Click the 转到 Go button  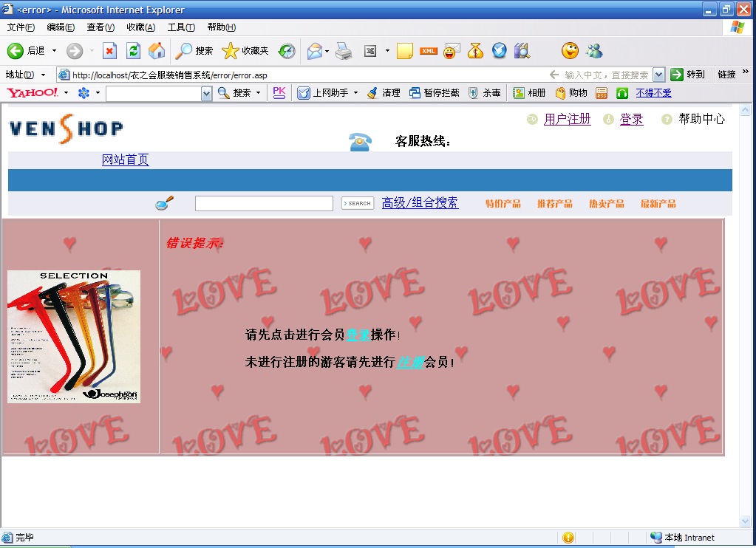(x=688, y=75)
